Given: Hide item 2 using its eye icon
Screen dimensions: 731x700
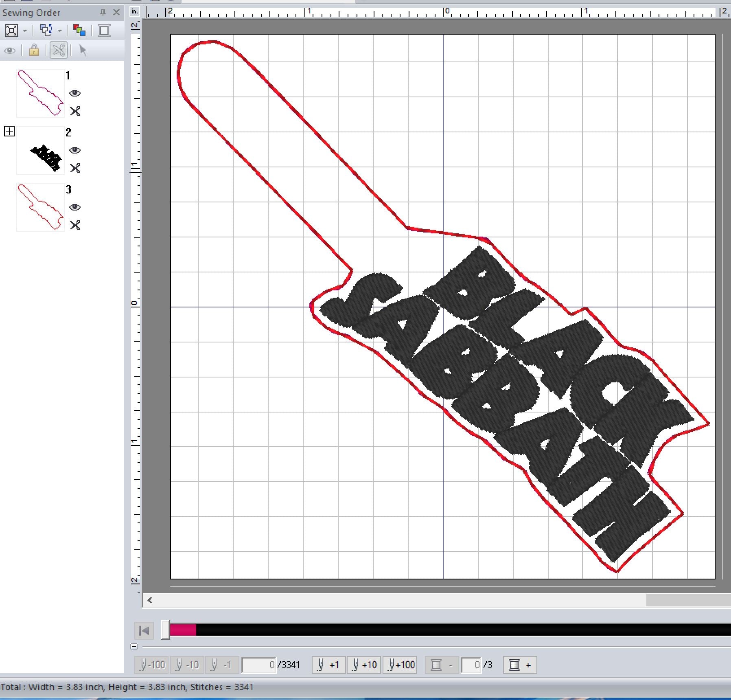Looking at the screenshot, I should click(75, 150).
